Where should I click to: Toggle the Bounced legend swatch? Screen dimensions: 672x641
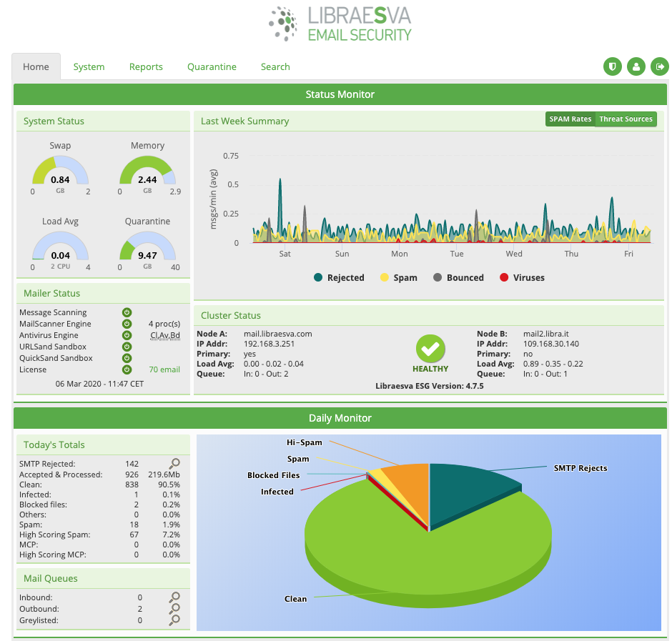[438, 278]
